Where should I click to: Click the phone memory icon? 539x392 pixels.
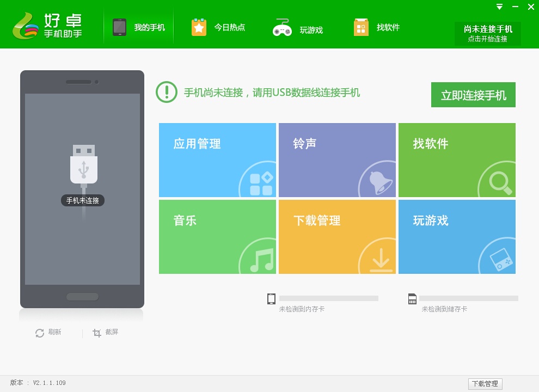[x=271, y=299]
